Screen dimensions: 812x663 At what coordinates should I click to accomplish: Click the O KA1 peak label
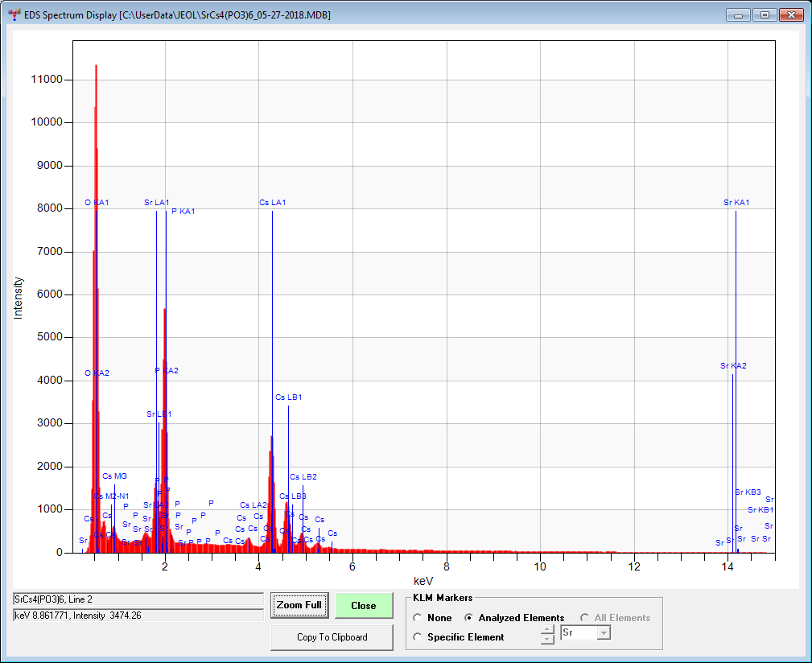point(97,203)
